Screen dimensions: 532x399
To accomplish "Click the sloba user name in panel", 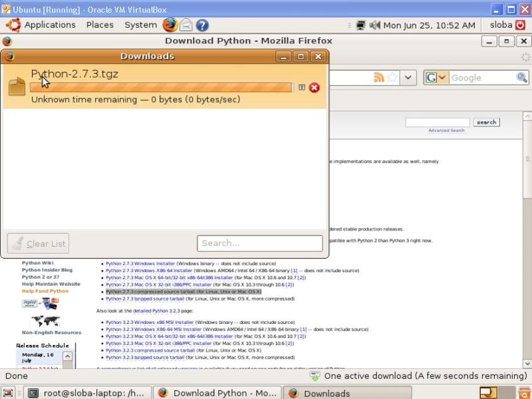I will pos(501,25).
